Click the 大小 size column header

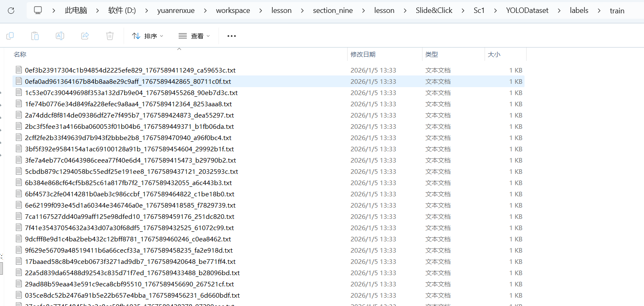click(x=494, y=54)
